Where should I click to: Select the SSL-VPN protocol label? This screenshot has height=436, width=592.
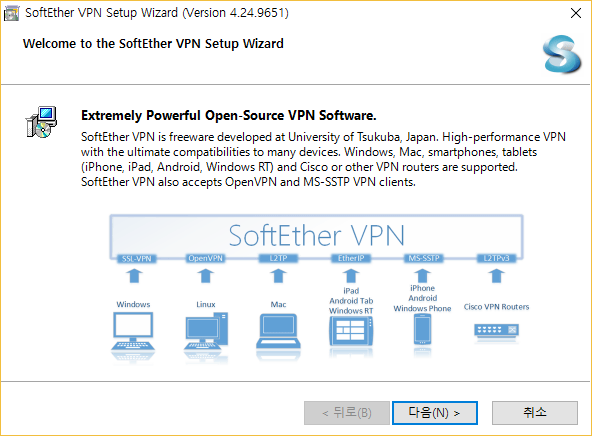point(137,259)
